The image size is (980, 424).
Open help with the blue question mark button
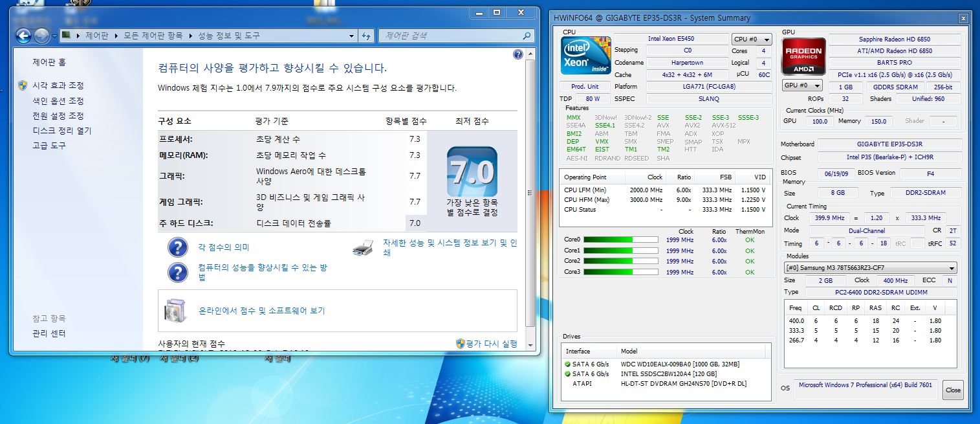click(x=517, y=55)
